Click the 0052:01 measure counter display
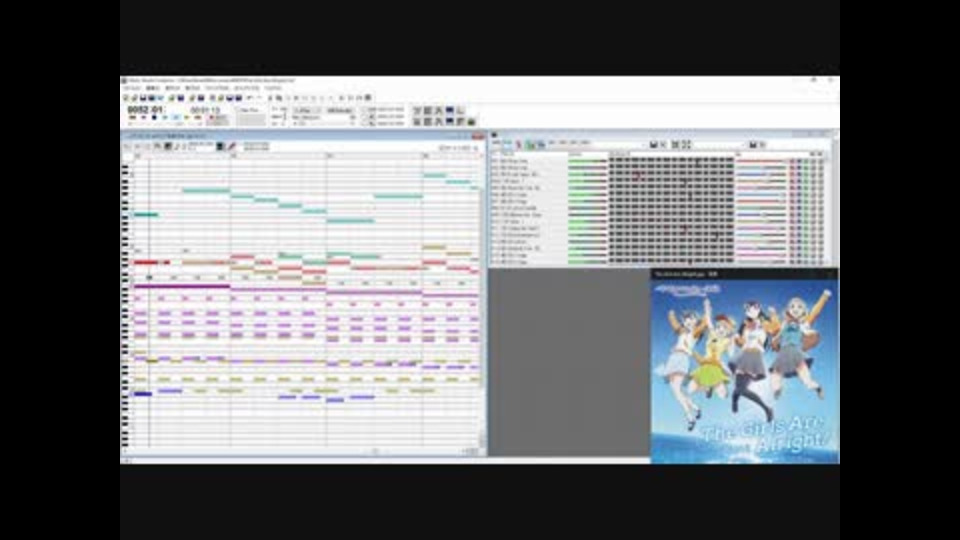This screenshot has width=960, height=540. pos(144,110)
